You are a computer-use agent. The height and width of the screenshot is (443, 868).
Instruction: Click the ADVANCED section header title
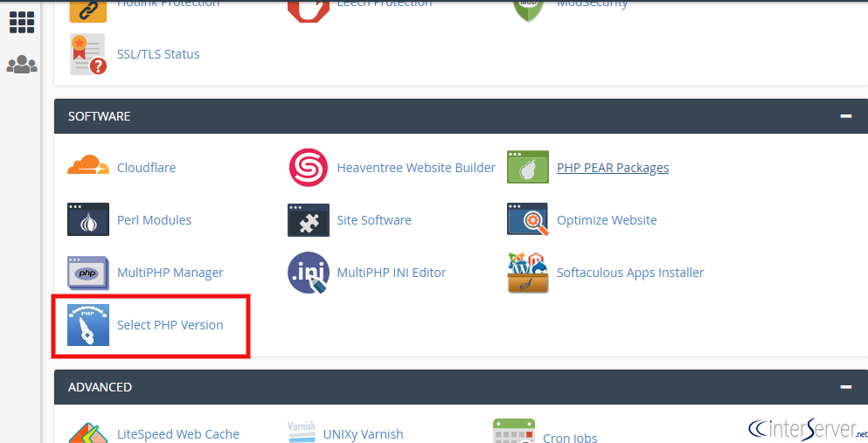100,387
